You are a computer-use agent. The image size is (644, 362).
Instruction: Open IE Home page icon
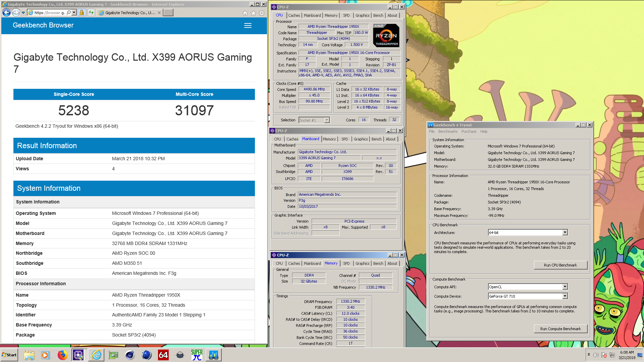245,13
